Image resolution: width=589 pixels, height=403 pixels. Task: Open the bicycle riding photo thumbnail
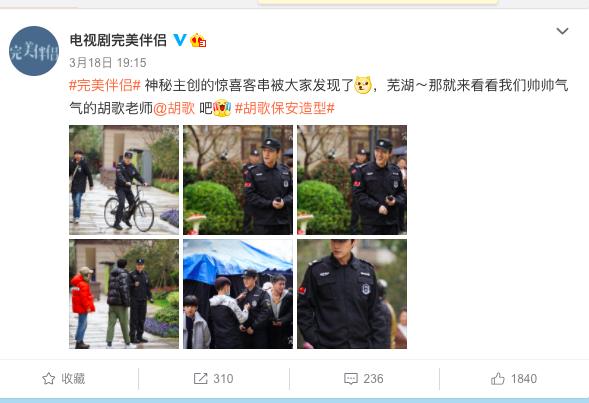coord(124,180)
